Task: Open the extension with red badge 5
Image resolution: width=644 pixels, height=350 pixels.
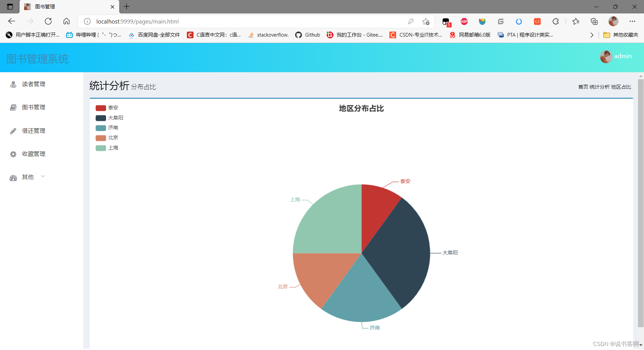Action: click(x=446, y=22)
